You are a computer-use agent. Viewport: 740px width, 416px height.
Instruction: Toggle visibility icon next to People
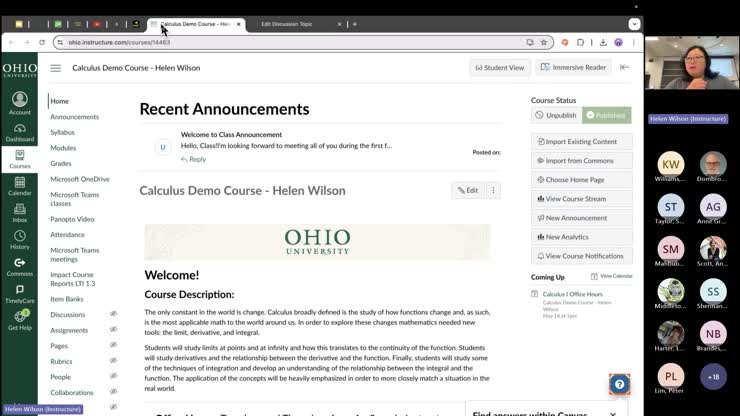click(x=113, y=376)
